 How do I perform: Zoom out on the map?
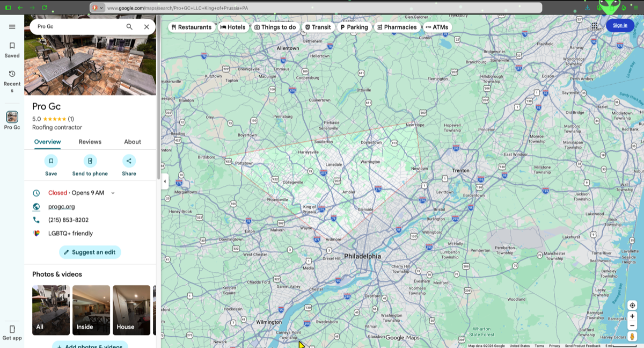[632, 326]
